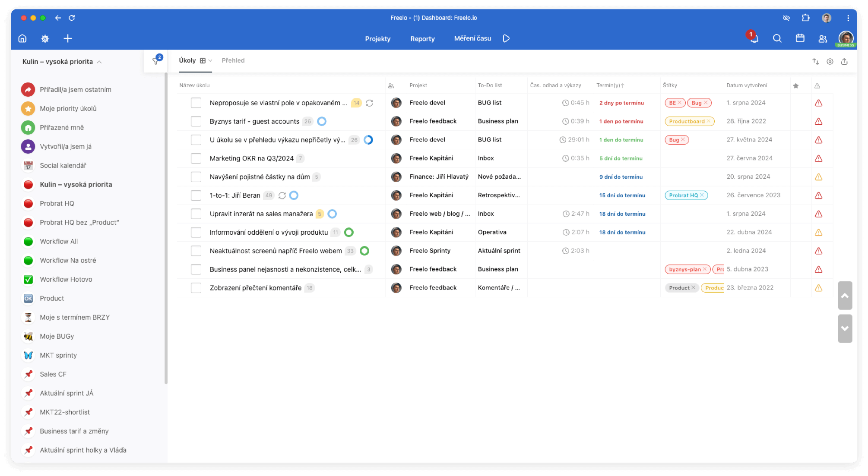Check the Navýšení pojistné částky checkbox
This screenshot has height=476, width=868.
coord(196,177)
